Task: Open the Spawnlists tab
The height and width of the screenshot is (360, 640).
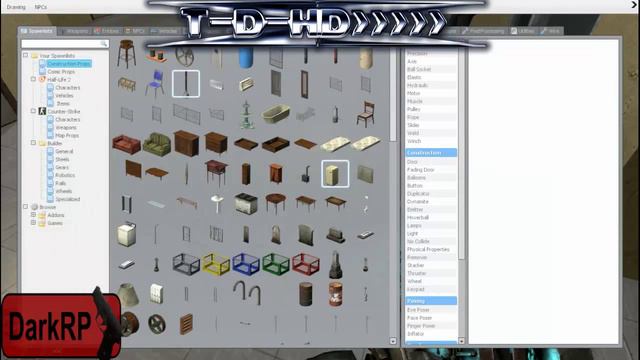Action: point(37,31)
